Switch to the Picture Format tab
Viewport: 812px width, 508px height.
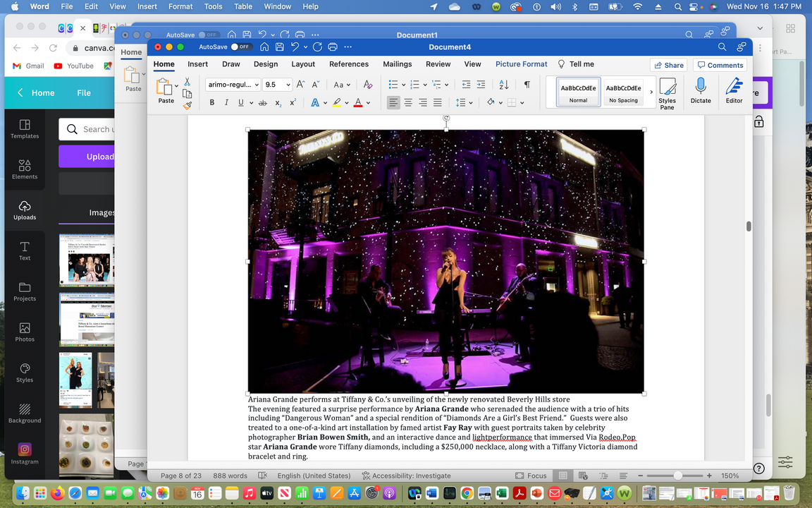tap(521, 64)
